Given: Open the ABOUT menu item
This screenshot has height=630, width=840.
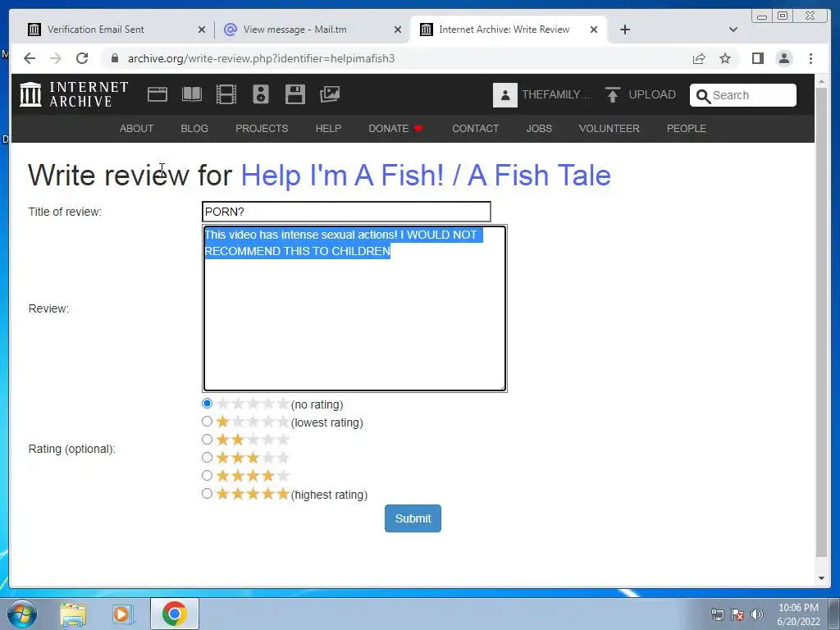Looking at the screenshot, I should (x=136, y=129).
